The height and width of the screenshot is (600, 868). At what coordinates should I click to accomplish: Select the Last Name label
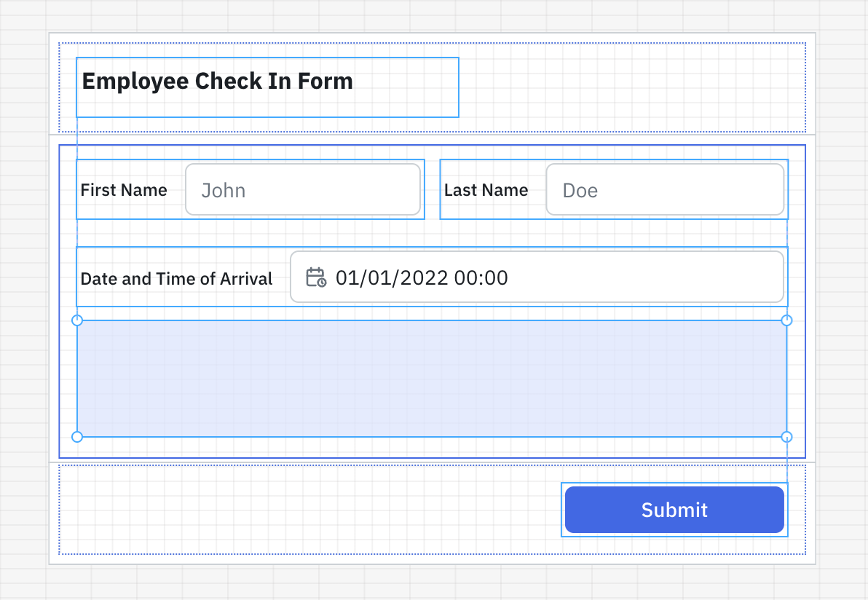click(486, 190)
